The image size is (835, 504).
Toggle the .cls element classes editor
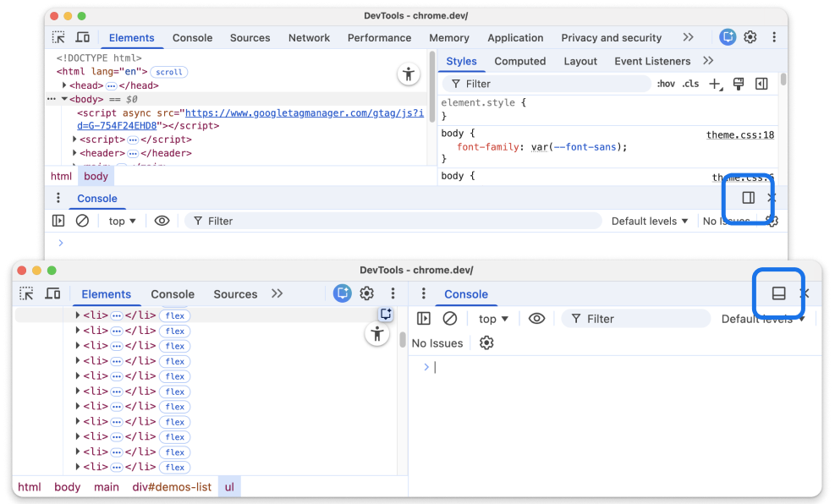point(691,84)
